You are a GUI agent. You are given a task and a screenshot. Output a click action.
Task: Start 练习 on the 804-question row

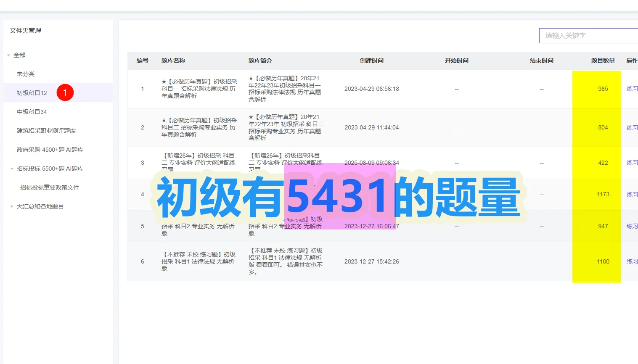coord(632,127)
